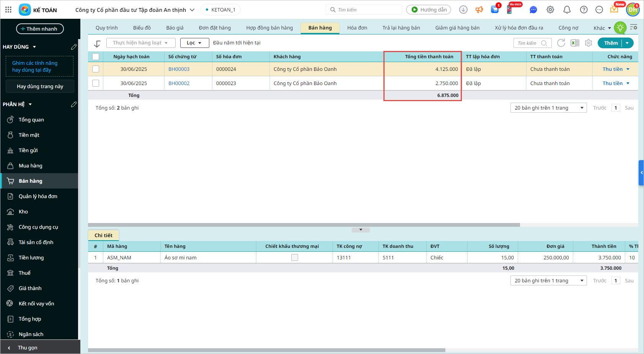Image resolution: width=644 pixels, height=354 pixels.
Task: Click the refresh data icon
Action: pos(561,43)
